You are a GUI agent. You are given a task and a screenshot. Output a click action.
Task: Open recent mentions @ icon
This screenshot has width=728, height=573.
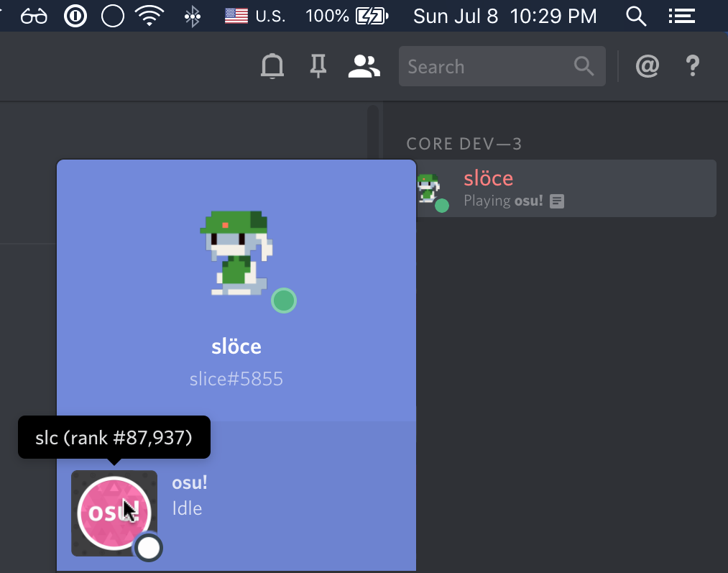click(648, 66)
